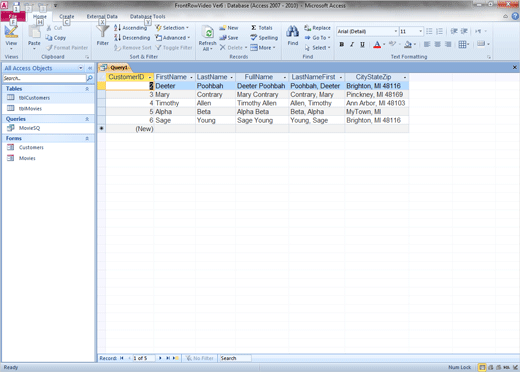Switch to the Database Tools tab

(147, 16)
